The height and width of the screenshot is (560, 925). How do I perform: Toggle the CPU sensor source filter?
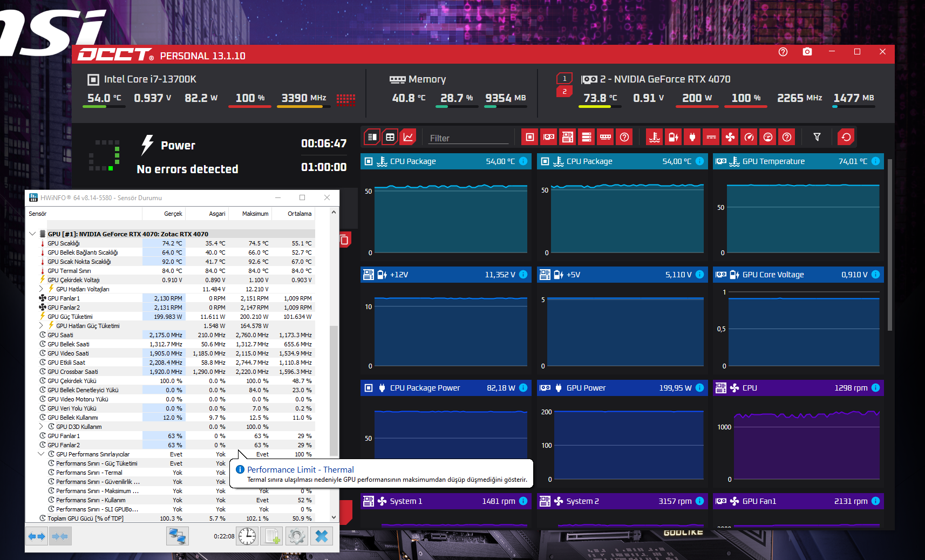click(530, 137)
